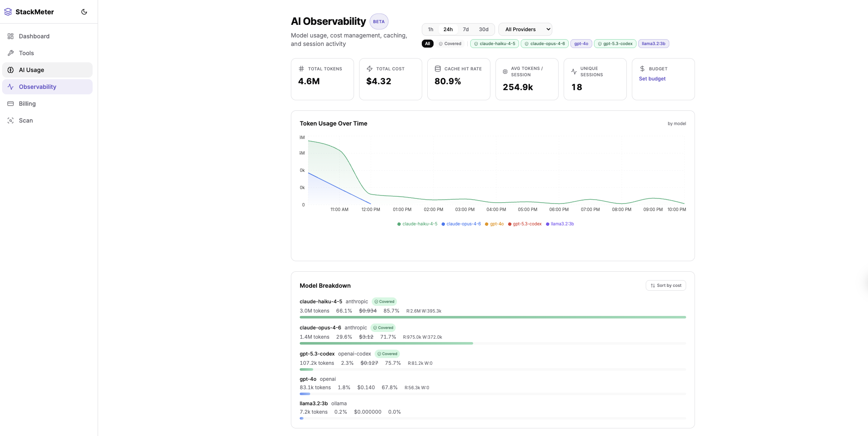Toggle the claude-haiku-4-5 model filter chip

pos(494,43)
